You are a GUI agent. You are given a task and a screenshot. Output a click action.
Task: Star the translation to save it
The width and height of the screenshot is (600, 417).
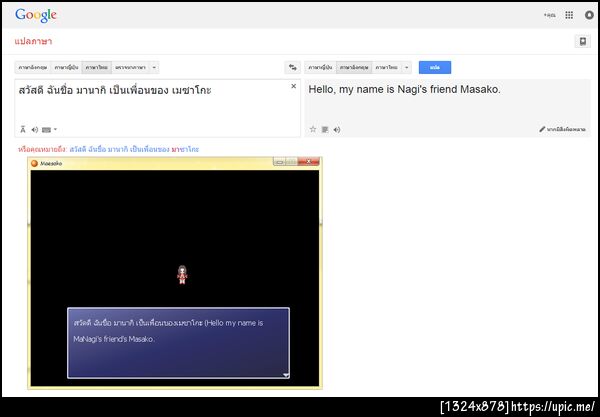[313, 129]
